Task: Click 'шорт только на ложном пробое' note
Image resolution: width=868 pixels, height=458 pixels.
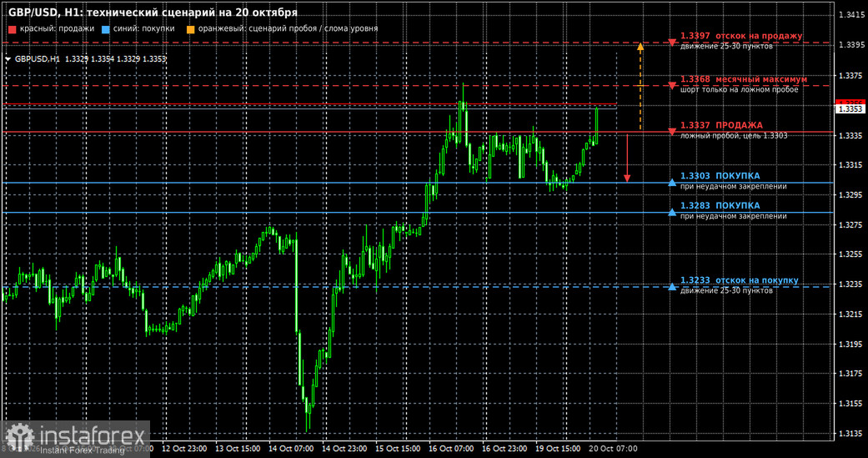Action: click(739, 89)
